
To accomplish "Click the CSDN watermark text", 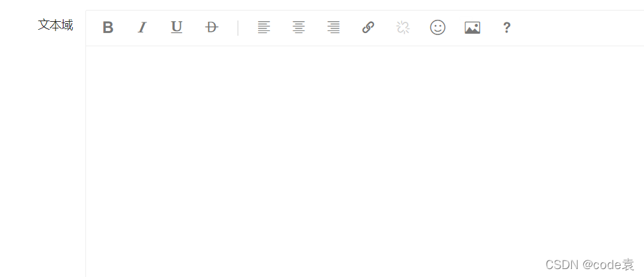I will click(x=562, y=264).
